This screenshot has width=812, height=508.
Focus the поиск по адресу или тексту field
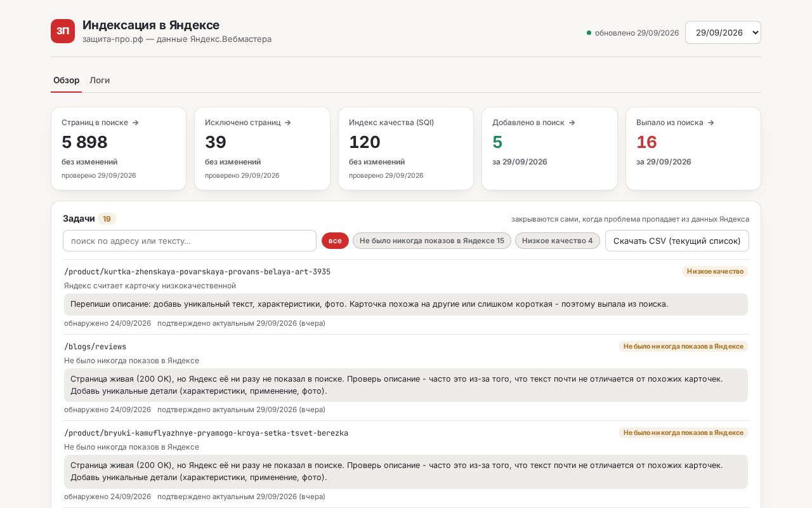pos(190,241)
